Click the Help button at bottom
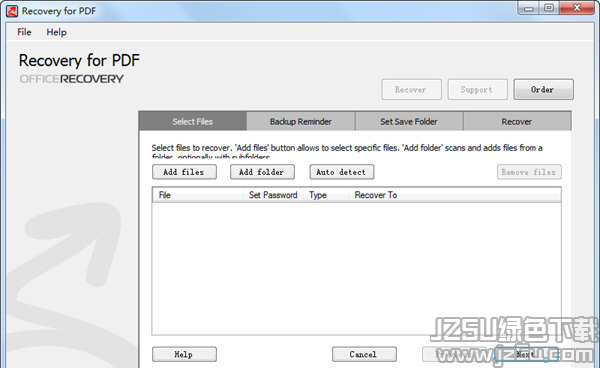600x368 pixels. [184, 354]
